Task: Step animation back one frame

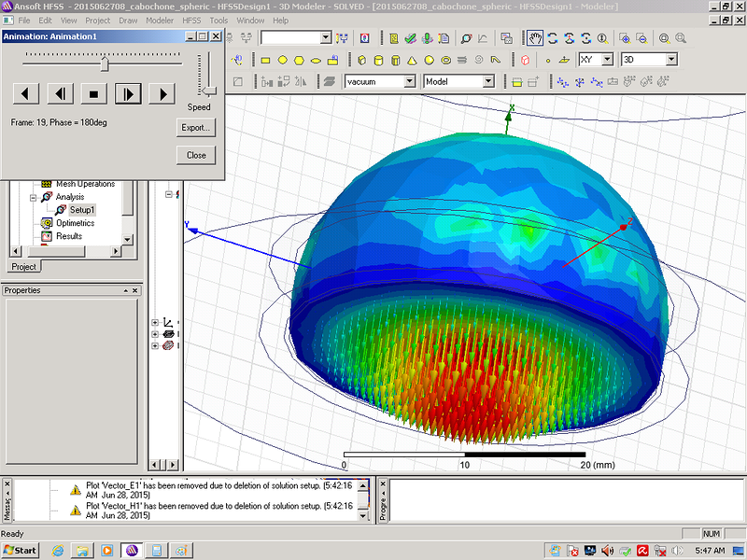Action: 60,93
